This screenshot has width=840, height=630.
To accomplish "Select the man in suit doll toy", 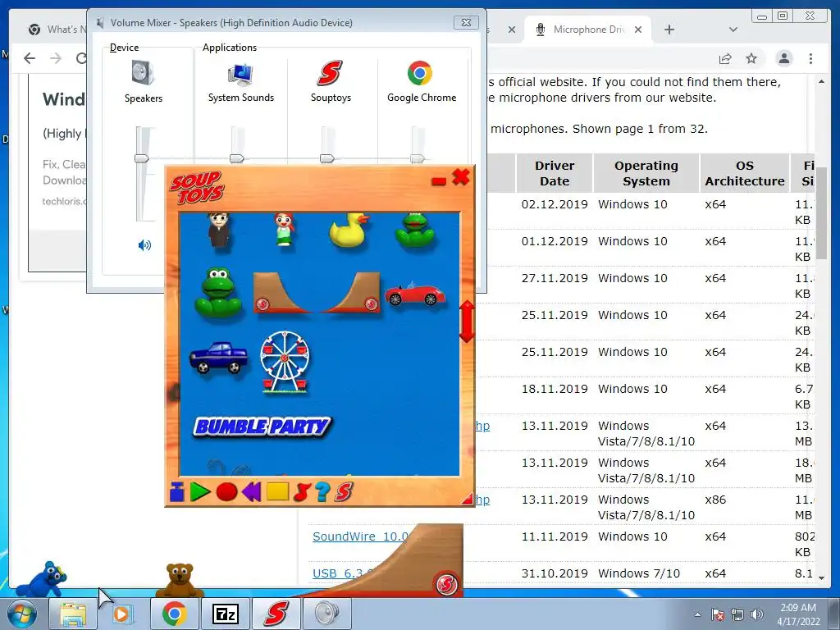I will 219,231.
